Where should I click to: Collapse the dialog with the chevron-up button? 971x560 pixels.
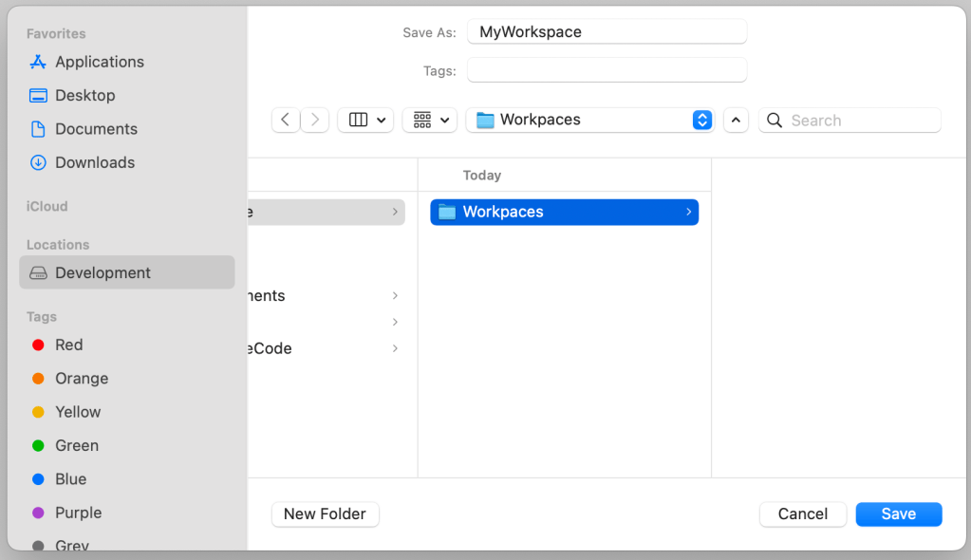pos(737,120)
